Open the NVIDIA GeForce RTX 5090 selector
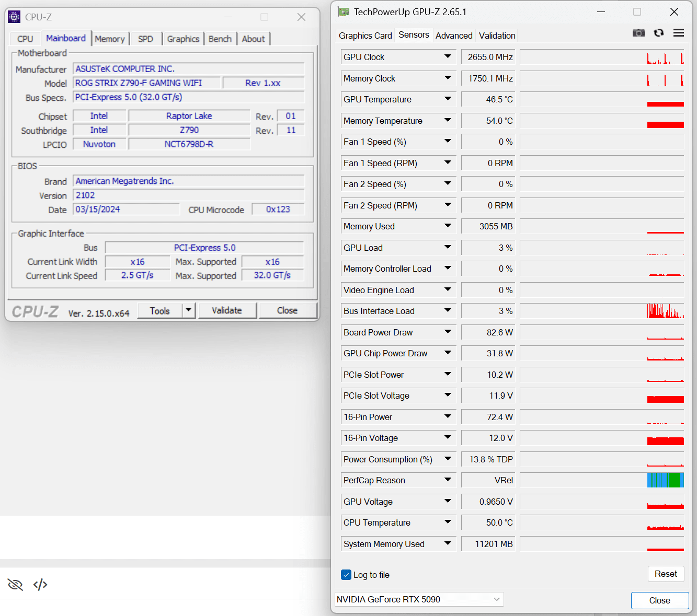Image resolution: width=697 pixels, height=616 pixels. coord(419,599)
